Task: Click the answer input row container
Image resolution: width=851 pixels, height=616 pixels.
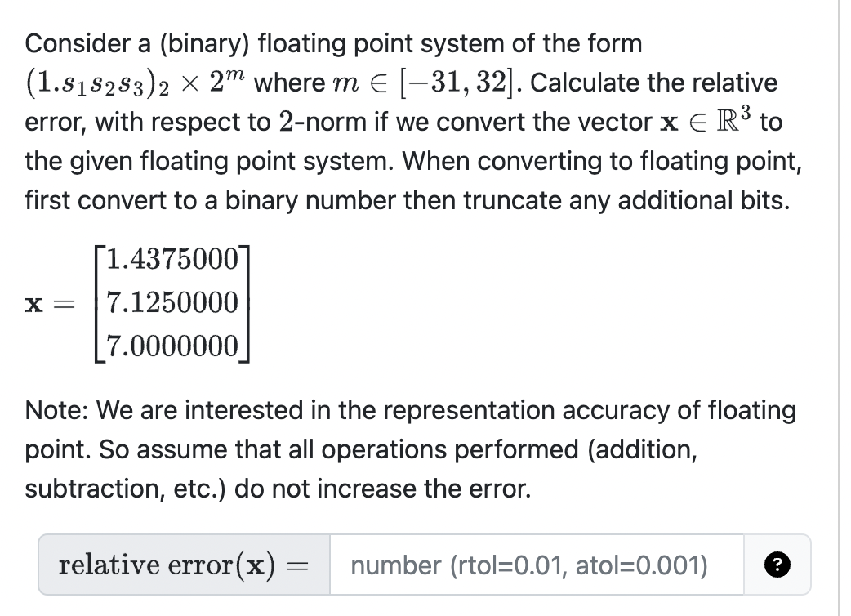Action: [x=425, y=565]
